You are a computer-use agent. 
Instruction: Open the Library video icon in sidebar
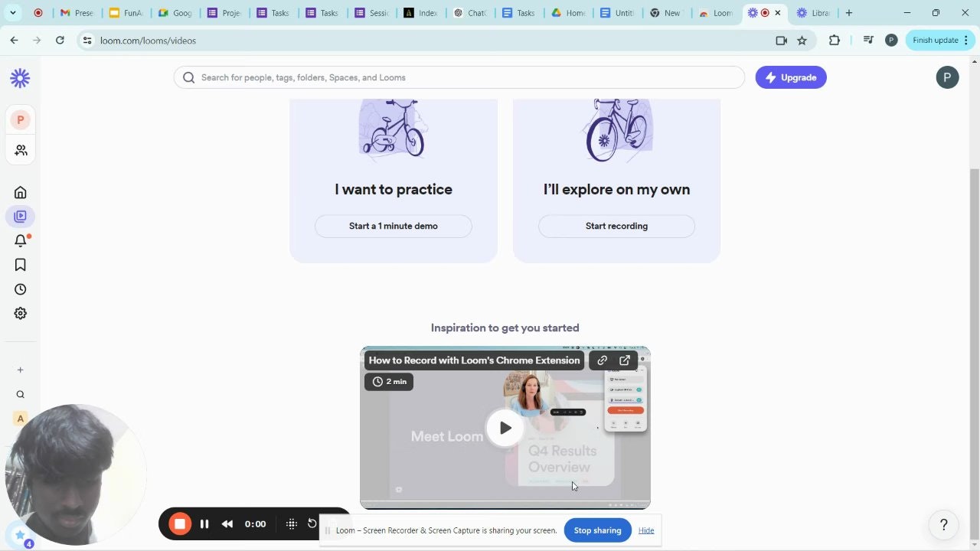click(21, 217)
